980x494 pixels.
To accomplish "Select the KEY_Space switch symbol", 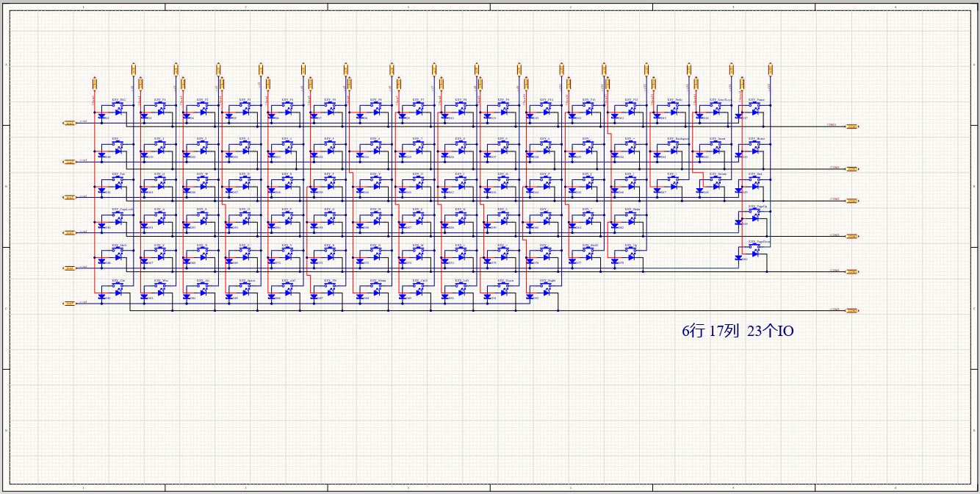I will coord(245,286).
